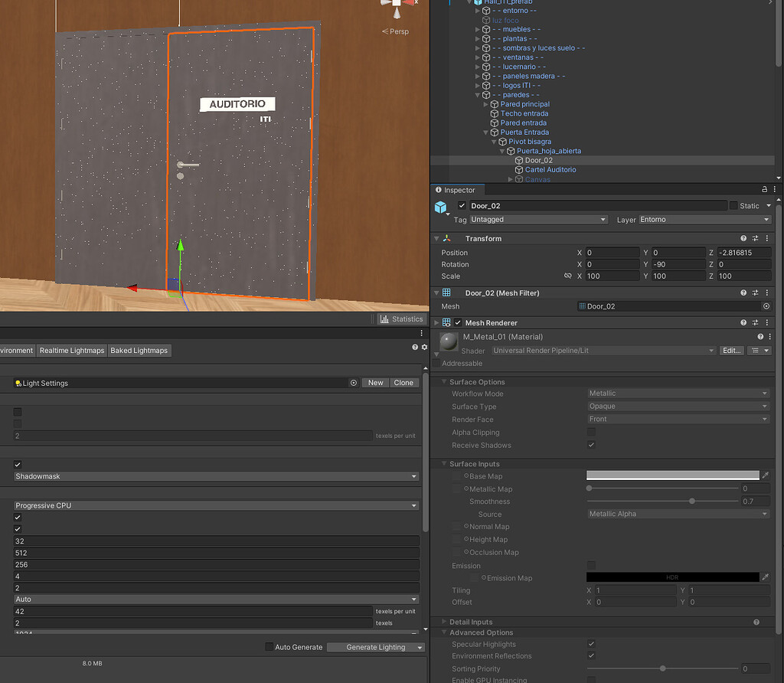
Task: Open the Transform component options menu icon
Action: click(x=767, y=238)
